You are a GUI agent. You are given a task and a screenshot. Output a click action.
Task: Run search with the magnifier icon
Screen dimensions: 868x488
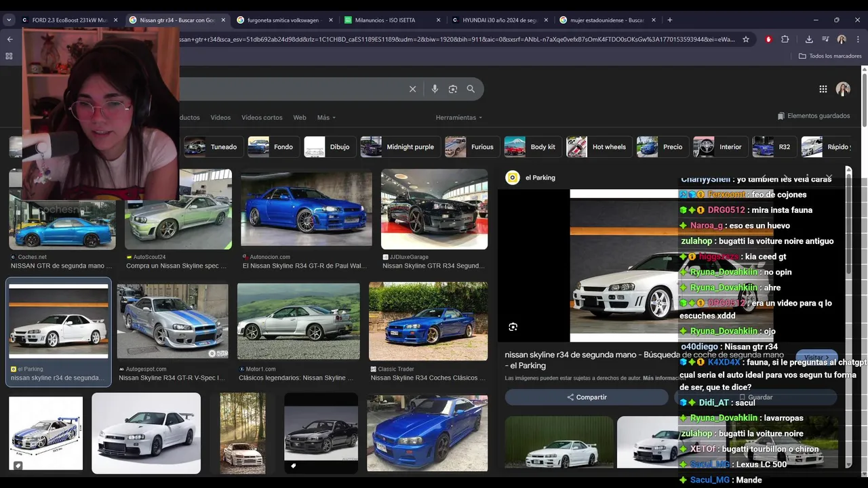(x=471, y=89)
